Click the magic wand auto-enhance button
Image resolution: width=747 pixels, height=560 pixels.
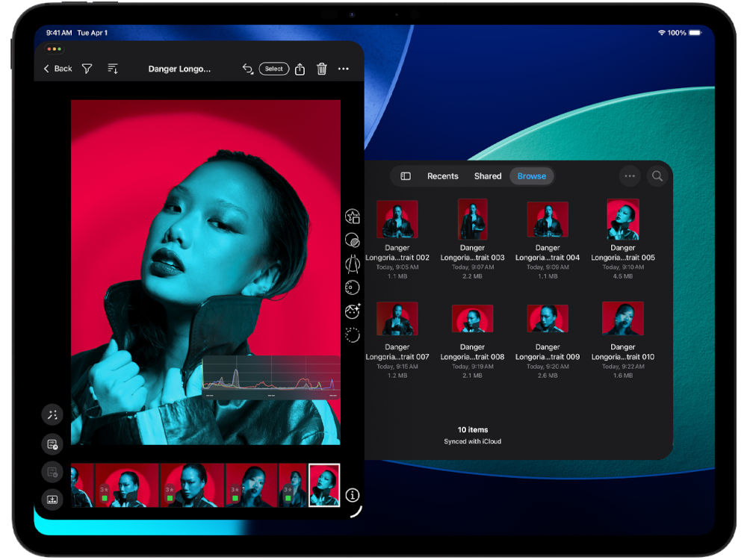click(52, 415)
